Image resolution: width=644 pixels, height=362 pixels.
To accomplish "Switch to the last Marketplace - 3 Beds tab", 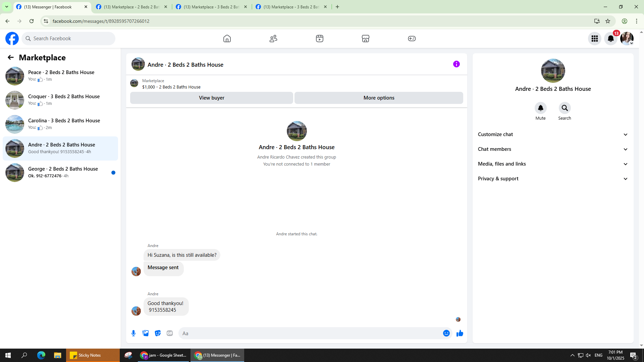I will coord(291,7).
